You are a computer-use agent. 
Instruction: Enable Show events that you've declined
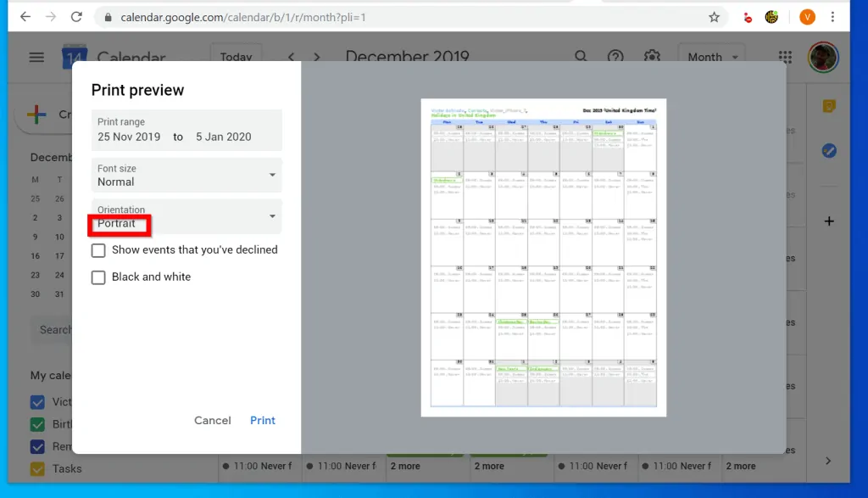(98, 250)
